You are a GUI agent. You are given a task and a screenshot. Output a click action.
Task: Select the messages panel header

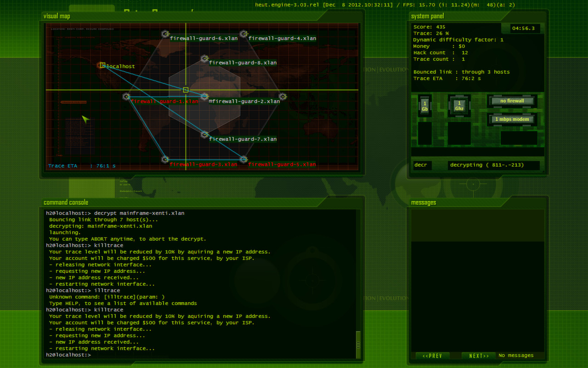tap(422, 202)
